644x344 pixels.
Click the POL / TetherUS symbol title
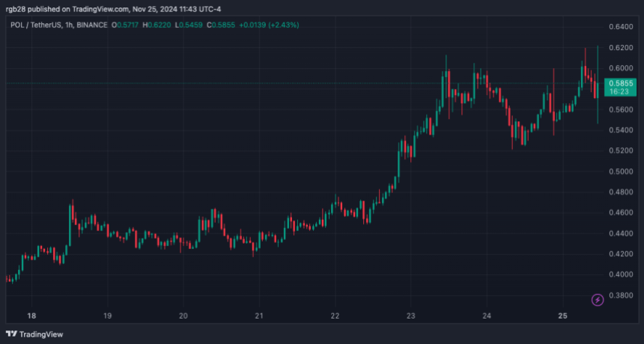[x=34, y=25]
